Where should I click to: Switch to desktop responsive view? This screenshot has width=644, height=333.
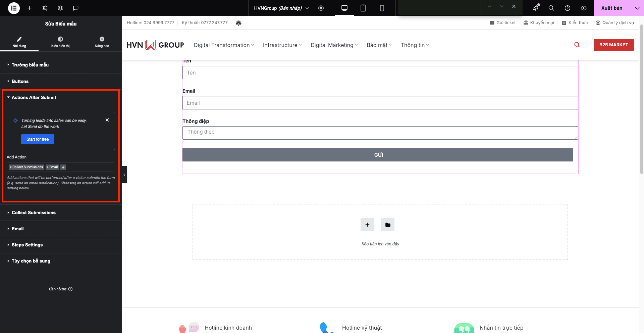[344, 8]
